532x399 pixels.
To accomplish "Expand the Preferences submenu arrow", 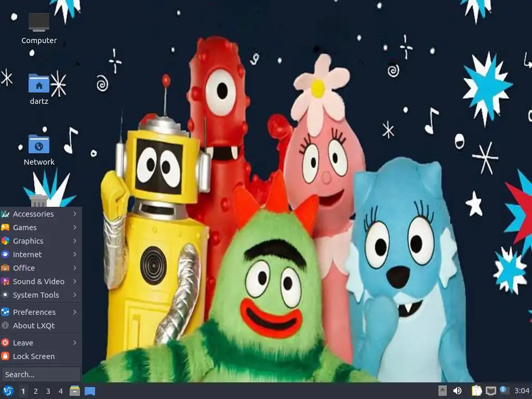I will point(75,312).
